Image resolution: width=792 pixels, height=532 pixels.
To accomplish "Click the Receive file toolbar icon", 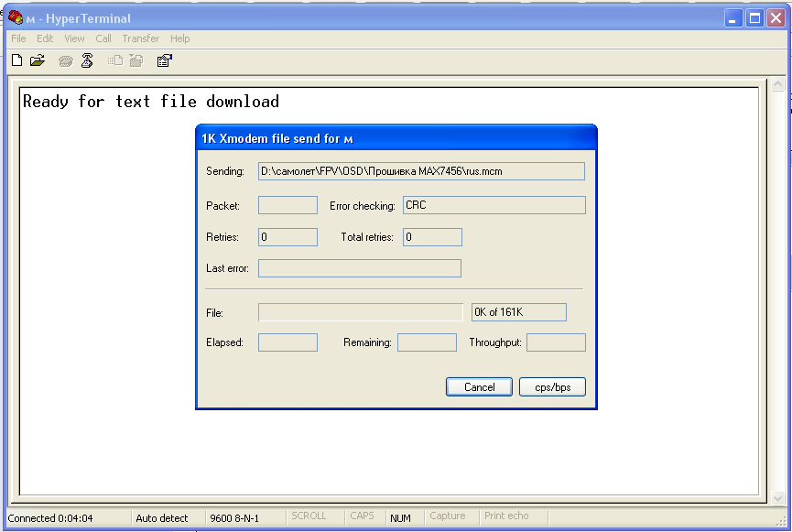I will tap(136, 61).
